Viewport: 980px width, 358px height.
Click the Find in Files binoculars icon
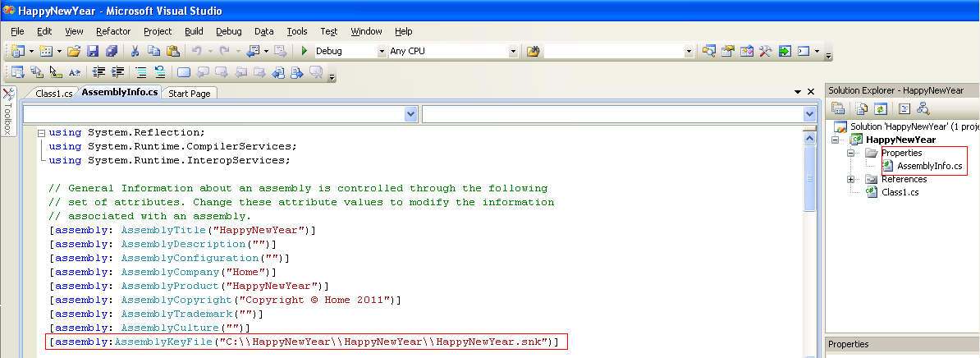tap(533, 51)
